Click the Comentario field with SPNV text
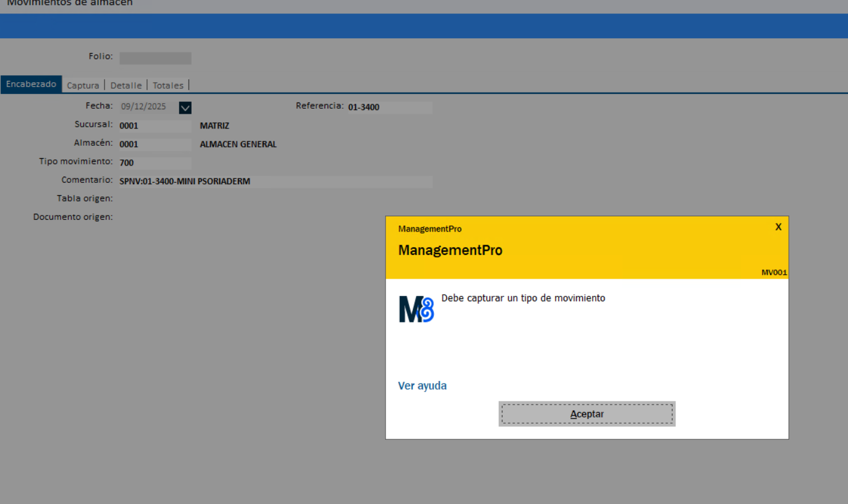The width and height of the screenshot is (848, 504). point(275,182)
